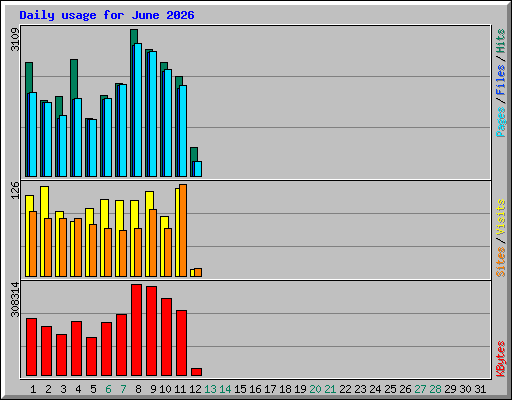Screen dimensions: 512x400
Task: Click the orange Sites bar for day 12
Action: click(198, 272)
